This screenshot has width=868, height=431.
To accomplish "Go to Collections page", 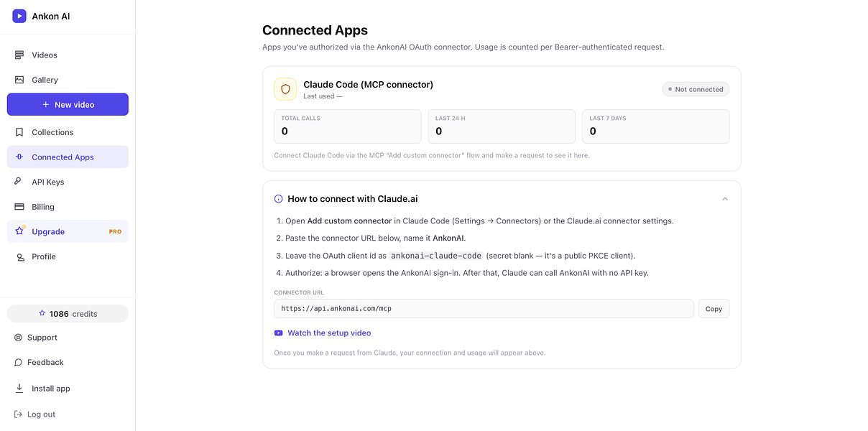I will (x=68, y=132).
